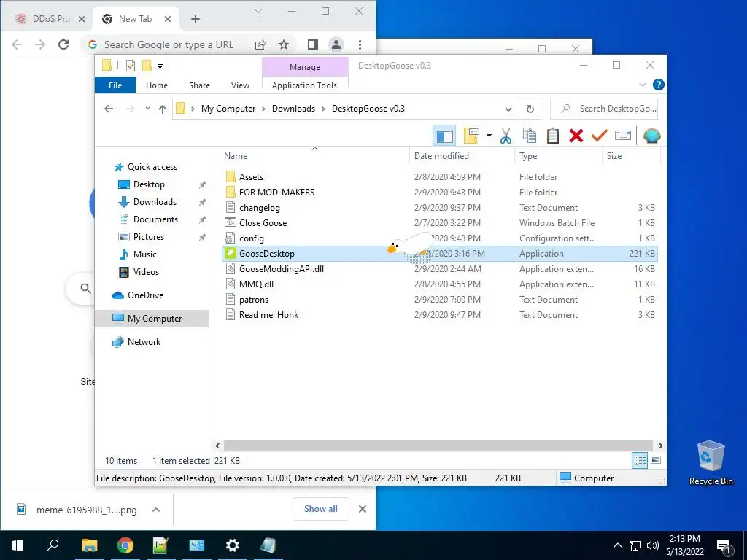This screenshot has height=560, width=747.
Task: Open the Share ribbon tab
Action: (199, 85)
